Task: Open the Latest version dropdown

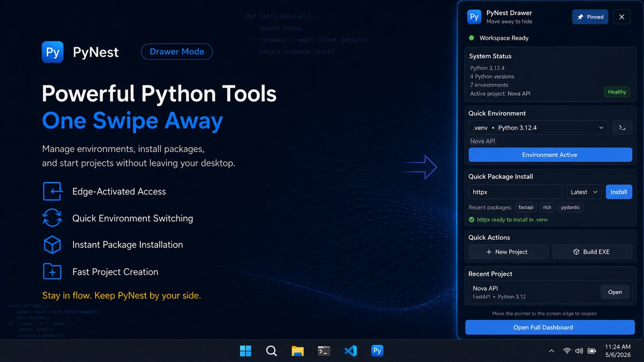Action: pos(584,192)
